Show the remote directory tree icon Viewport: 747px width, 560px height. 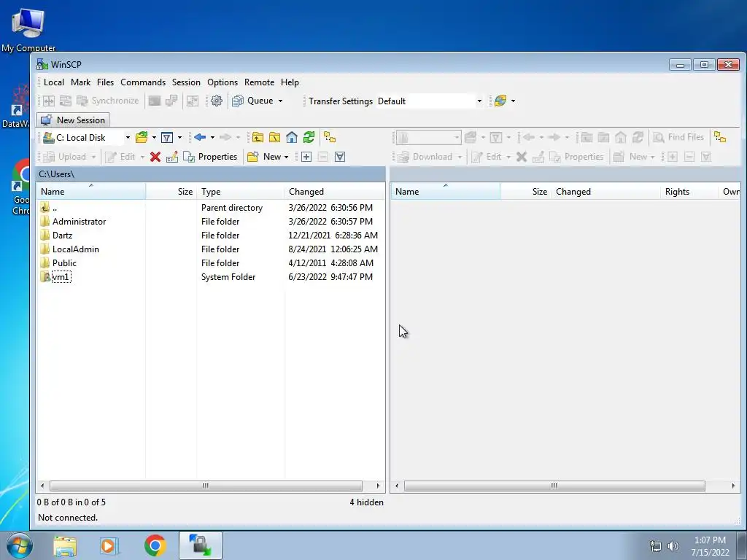pyautogui.click(x=720, y=138)
